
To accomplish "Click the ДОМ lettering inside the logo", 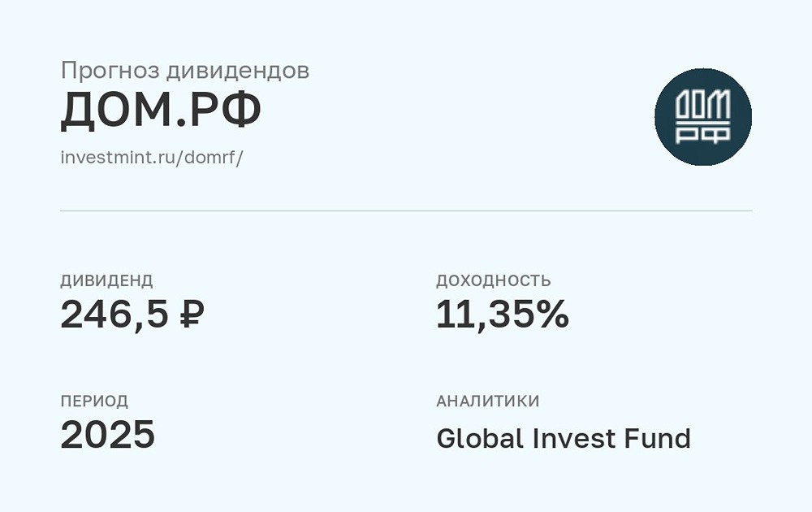I will pyautogui.click(x=703, y=106).
